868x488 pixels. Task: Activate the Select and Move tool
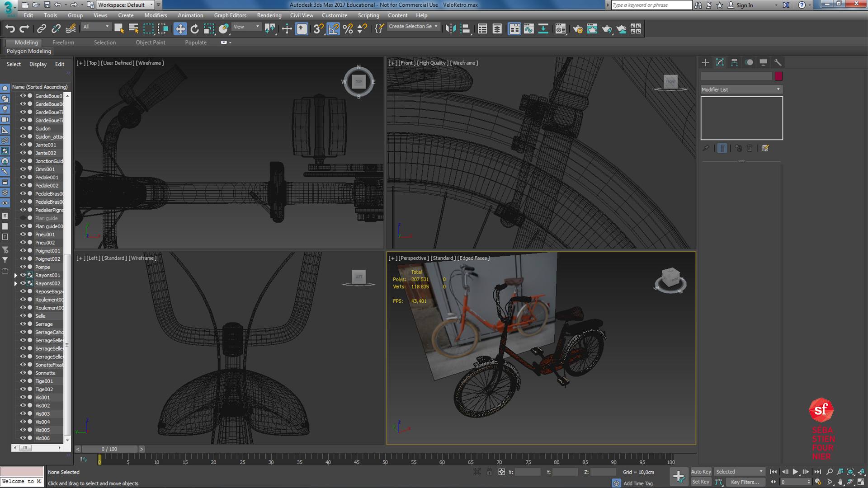[180, 29]
